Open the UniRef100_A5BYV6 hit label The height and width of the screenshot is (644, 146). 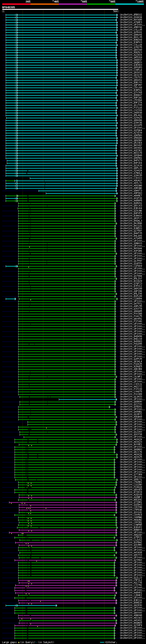coord(131,27)
